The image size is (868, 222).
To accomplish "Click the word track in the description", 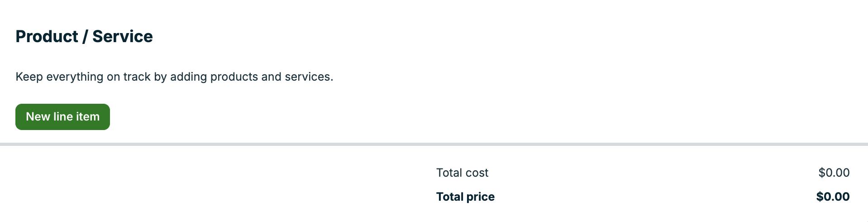I will click(137, 77).
